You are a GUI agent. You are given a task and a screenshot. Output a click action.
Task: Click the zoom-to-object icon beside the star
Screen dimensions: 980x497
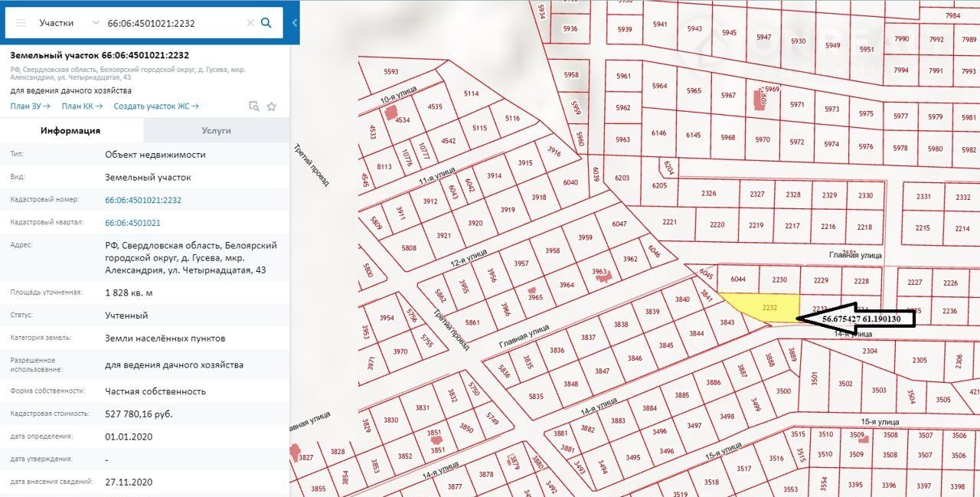[x=254, y=106]
